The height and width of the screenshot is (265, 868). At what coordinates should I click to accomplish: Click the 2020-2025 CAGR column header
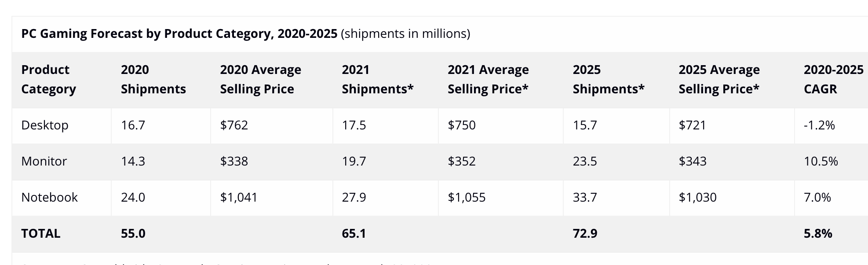click(833, 79)
